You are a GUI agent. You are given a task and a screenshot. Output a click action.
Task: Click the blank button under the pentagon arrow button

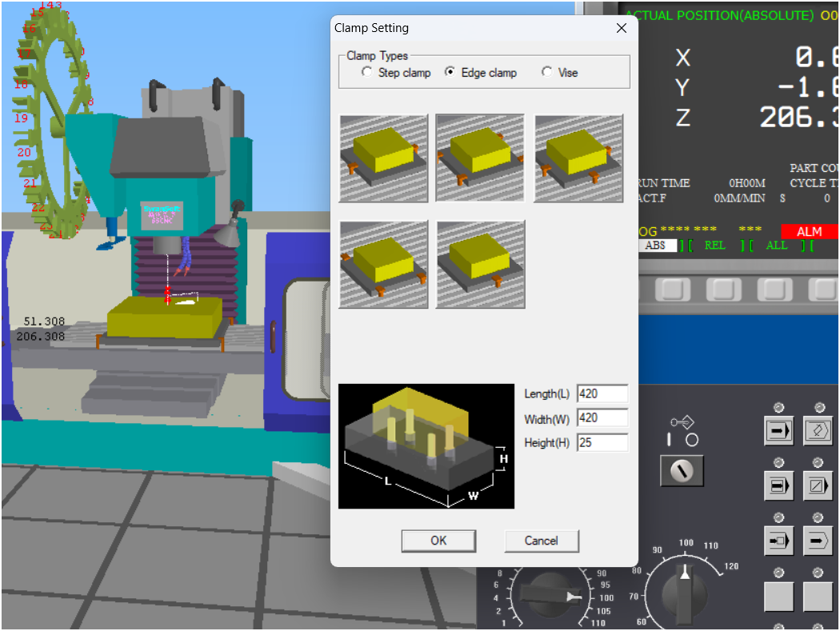tap(818, 596)
